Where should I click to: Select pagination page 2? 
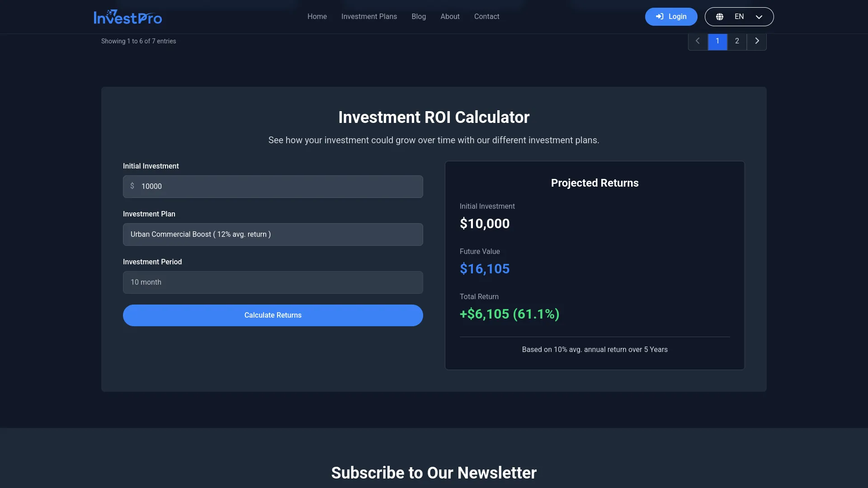[737, 41]
